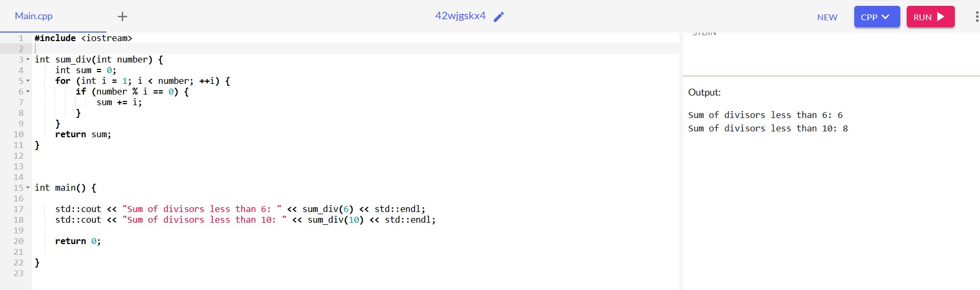Image resolution: width=980 pixels, height=290 pixels.
Task: Switch to the Main.cpp tab
Action: tap(34, 16)
